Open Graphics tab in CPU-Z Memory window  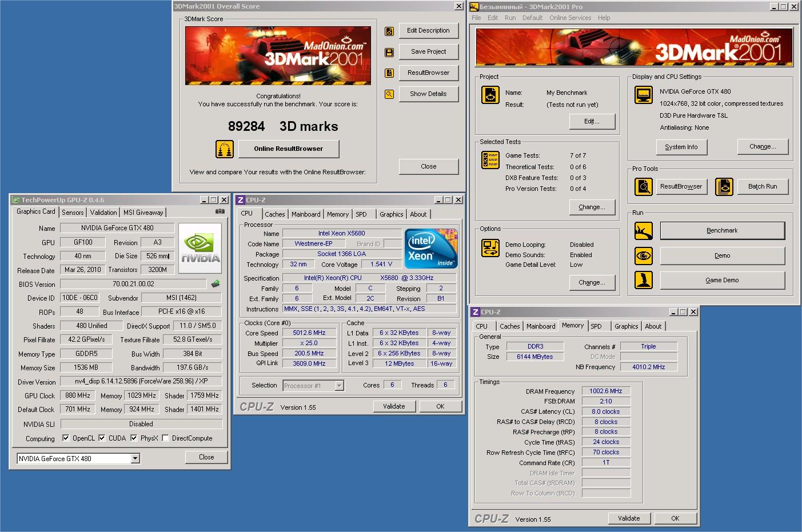tap(627, 326)
